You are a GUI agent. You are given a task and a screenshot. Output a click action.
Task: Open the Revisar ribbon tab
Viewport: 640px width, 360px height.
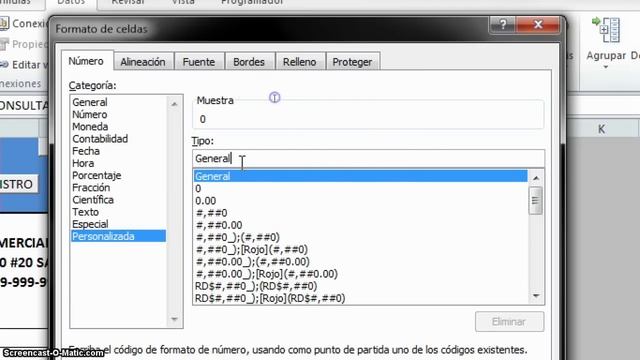coord(128,2)
